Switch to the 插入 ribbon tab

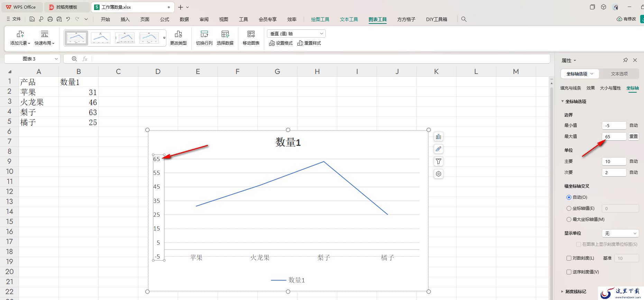(125, 19)
